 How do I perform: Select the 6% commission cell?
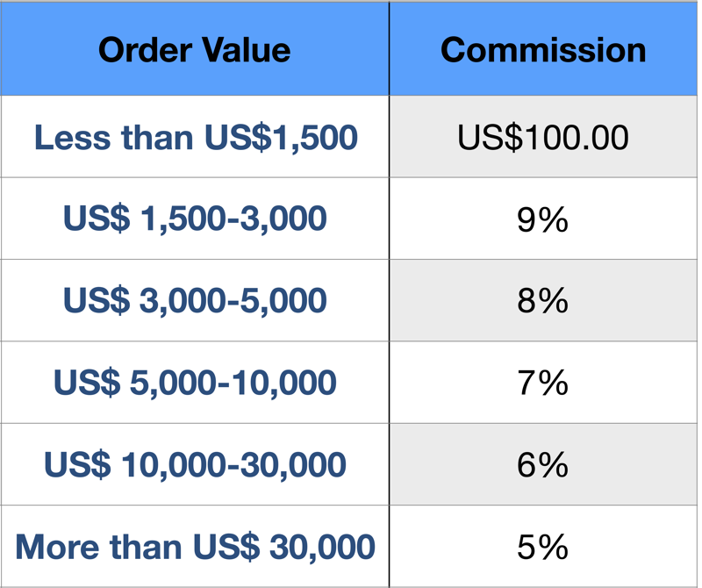coord(543,464)
